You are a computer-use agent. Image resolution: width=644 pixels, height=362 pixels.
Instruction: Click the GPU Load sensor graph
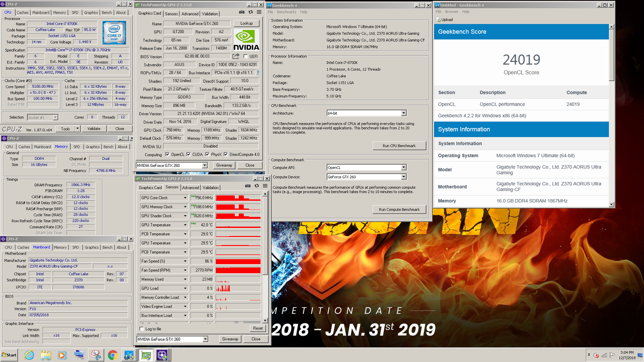238,288
